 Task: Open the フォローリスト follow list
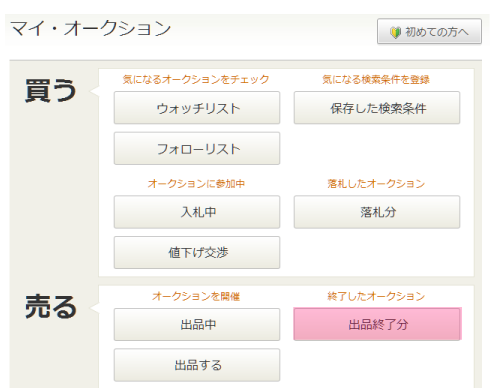(197, 148)
